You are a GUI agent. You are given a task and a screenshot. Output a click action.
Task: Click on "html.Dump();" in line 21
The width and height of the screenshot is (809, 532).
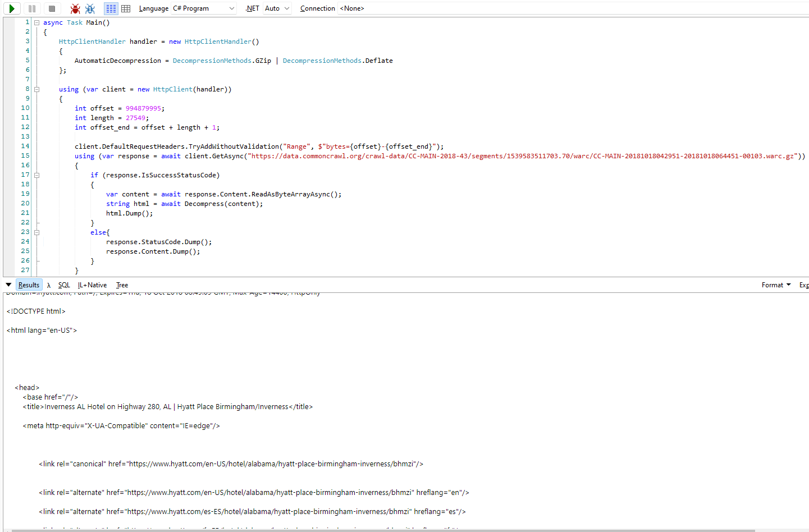pos(129,213)
